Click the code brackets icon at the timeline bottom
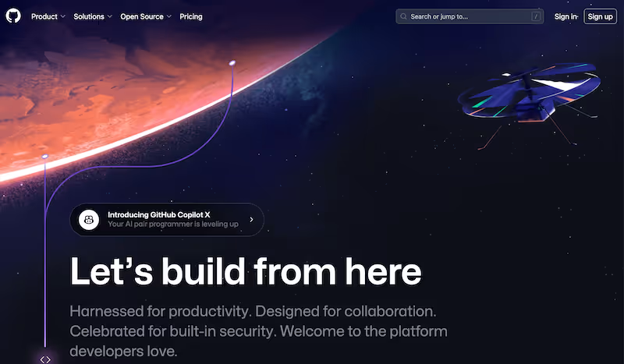The width and height of the screenshot is (624, 364). [45, 359]
